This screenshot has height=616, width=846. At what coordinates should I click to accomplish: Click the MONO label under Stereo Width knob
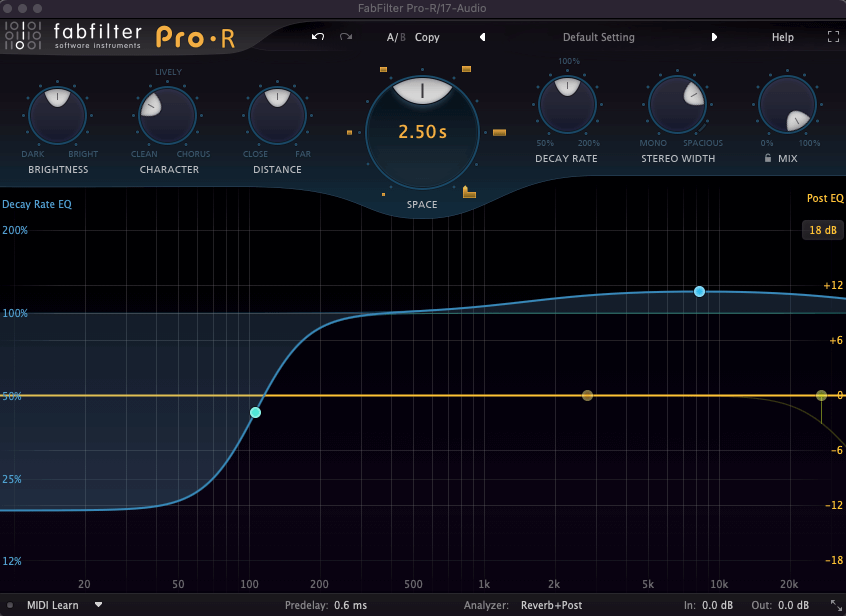click(x=653, y=143)
